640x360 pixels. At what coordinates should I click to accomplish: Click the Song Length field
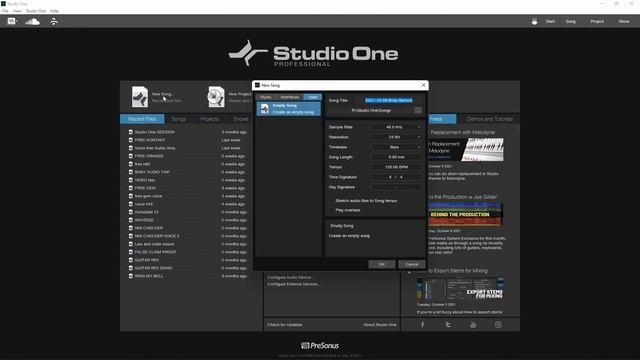[396, 157]
